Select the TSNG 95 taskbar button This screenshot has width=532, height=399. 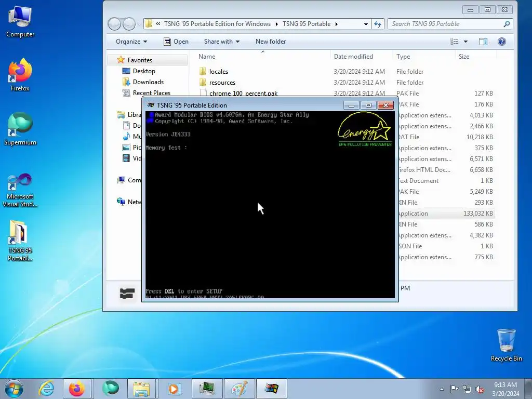[271, 389]
